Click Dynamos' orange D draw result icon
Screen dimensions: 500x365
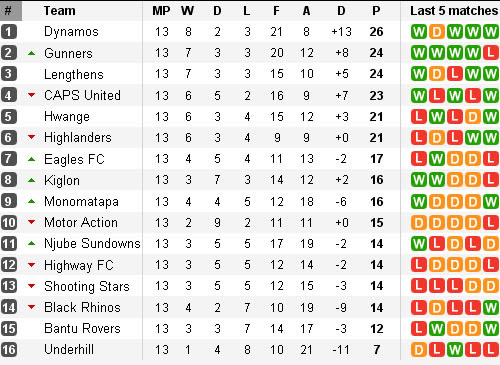point(437,32)
